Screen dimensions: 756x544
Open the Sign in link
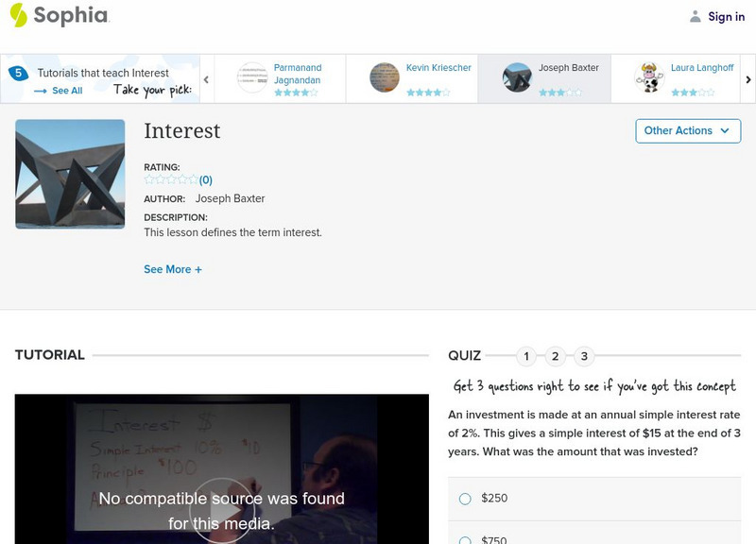[x=726, y=16]
